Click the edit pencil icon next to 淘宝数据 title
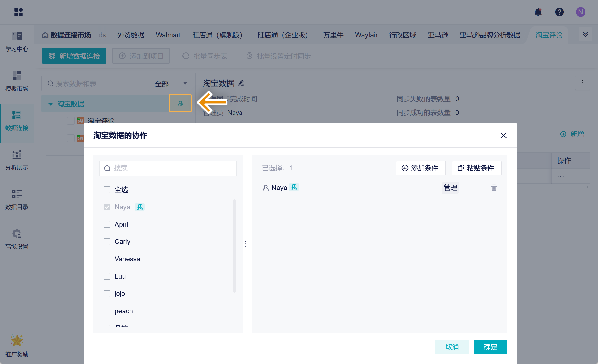This screenshot has width=598, height=364. [241, 83]
